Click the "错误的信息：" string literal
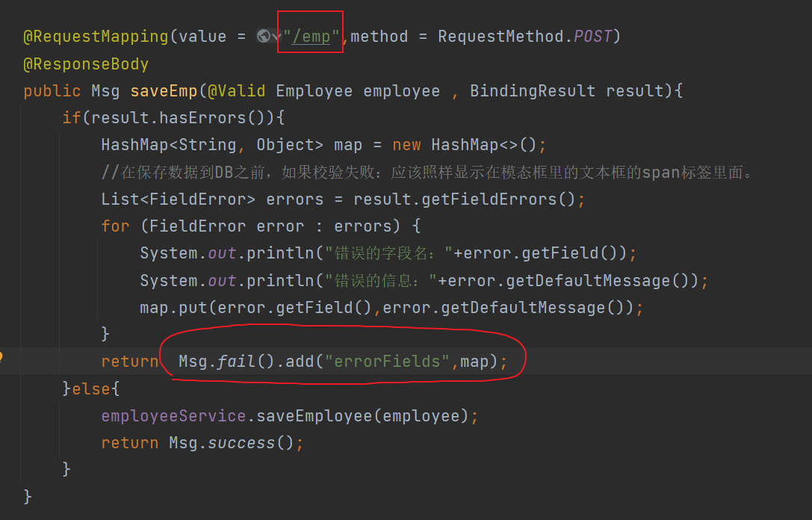 pos(381,281)
